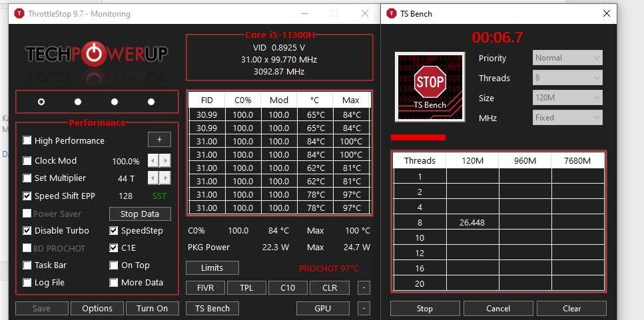Enable the On Top checkbox
Viewport: 644px width, 320px height.
[x=114, y=265]
